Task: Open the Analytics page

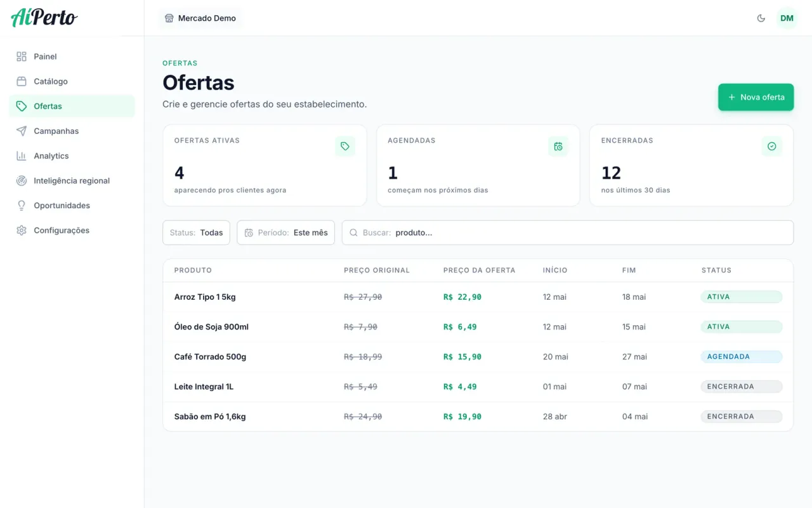Action: coord(72,156)
